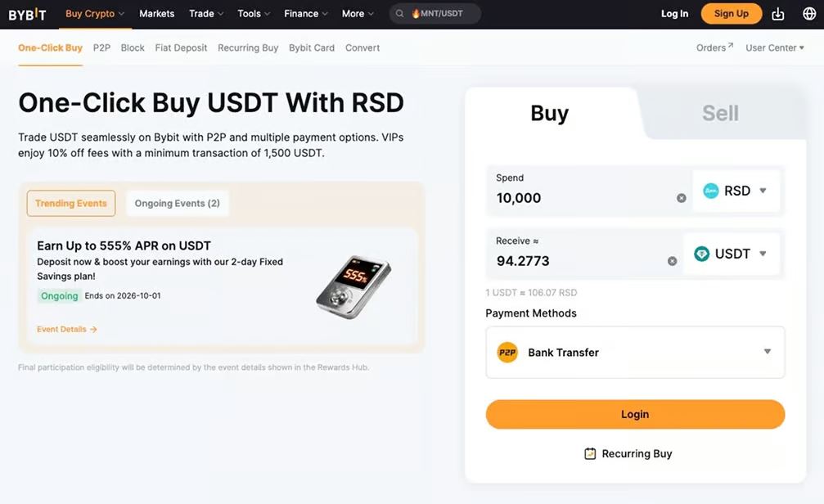Open the Trade menu
The width and height of the screenshot is (824, 504).
206,14
